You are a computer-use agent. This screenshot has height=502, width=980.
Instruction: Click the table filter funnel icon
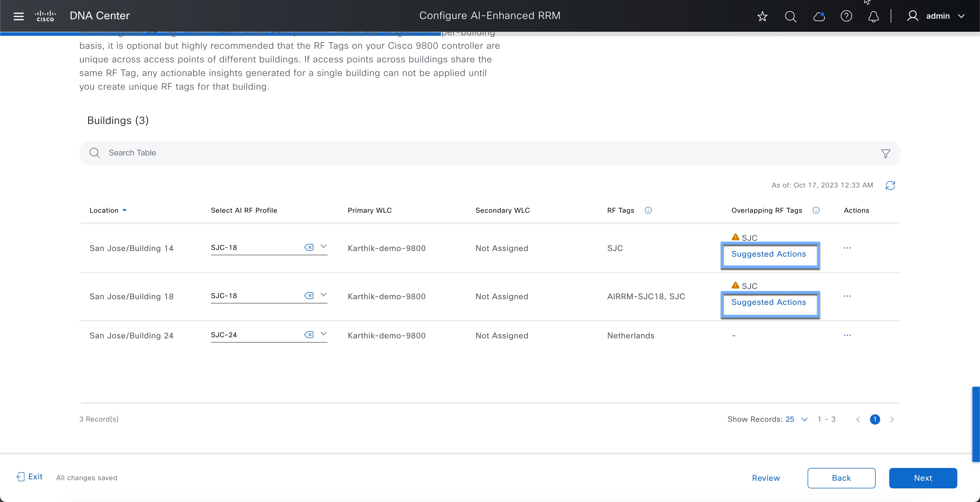click(885, 153)
